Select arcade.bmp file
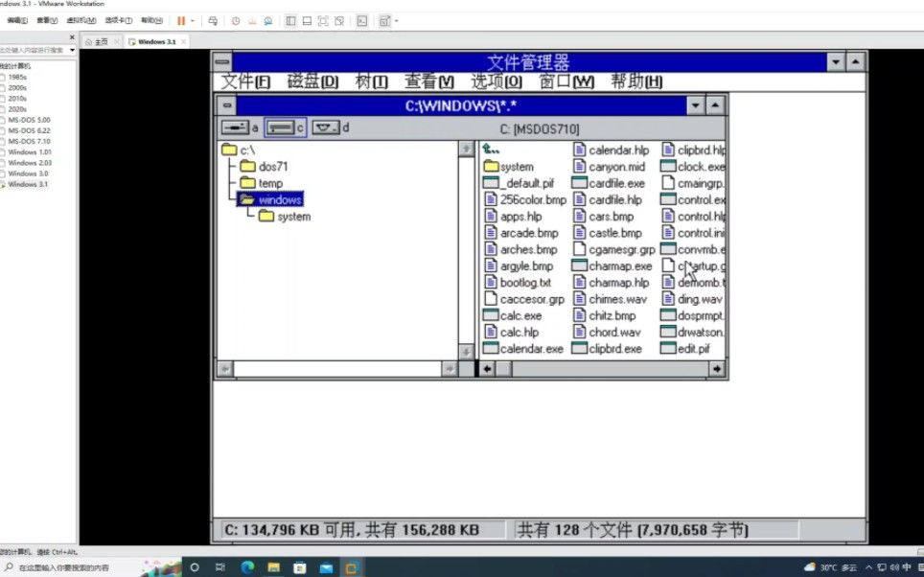 pyautogui.click(x=520, y=233)
